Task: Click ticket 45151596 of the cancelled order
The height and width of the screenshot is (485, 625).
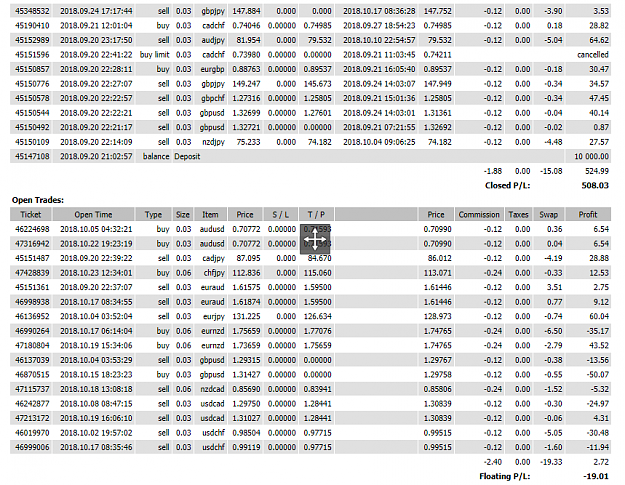Action: click(x=32, y=55)
